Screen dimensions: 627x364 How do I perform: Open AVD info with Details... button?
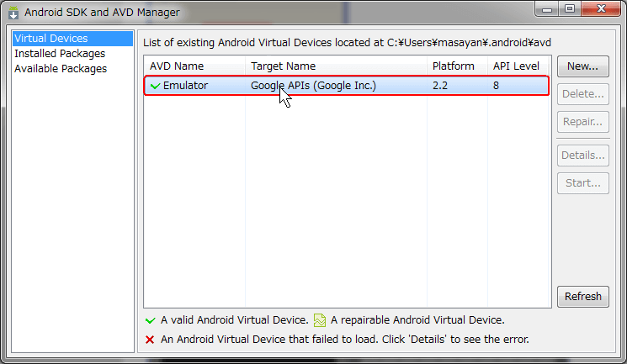pos(583,155)
